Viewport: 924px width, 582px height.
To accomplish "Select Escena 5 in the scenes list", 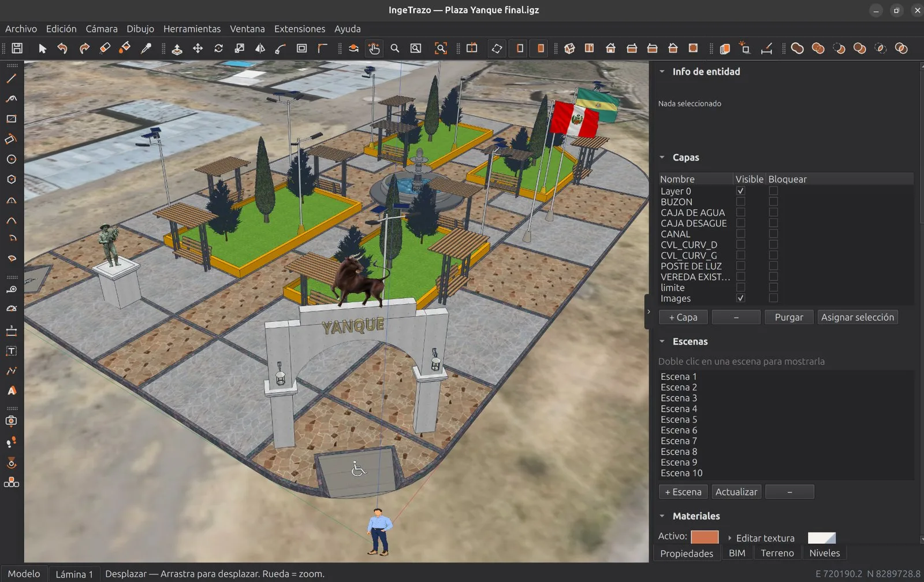I will click(x=679, y=420).
